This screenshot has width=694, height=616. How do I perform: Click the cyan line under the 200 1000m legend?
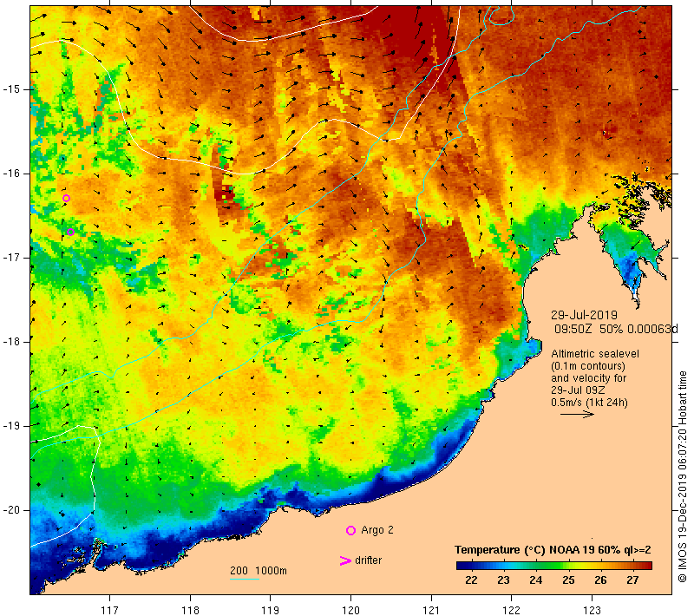(x=245, y=579)
